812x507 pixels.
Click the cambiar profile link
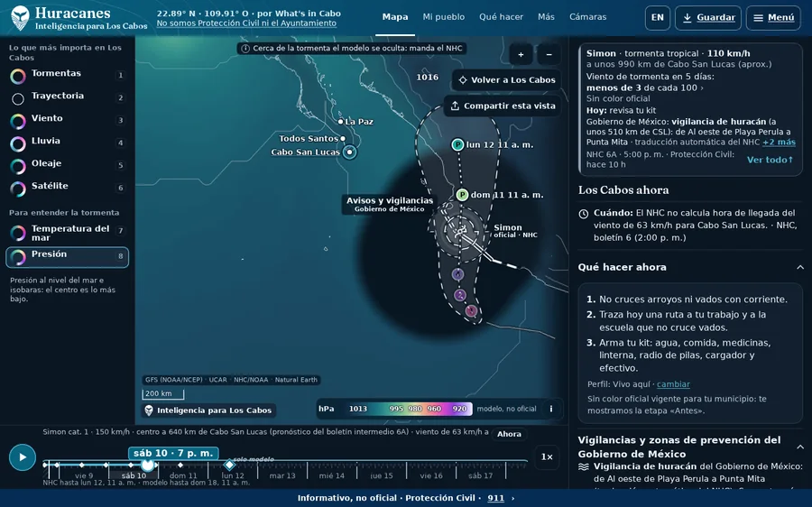(673, 384)
